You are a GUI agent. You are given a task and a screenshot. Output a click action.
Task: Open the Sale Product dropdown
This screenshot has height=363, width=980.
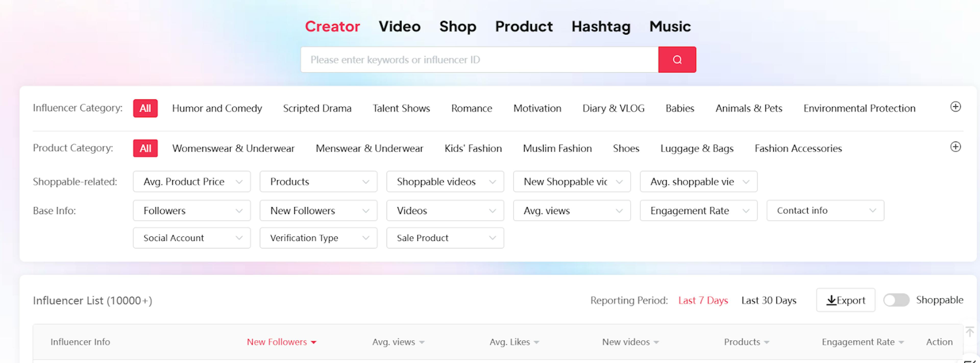tap(445, 237)
